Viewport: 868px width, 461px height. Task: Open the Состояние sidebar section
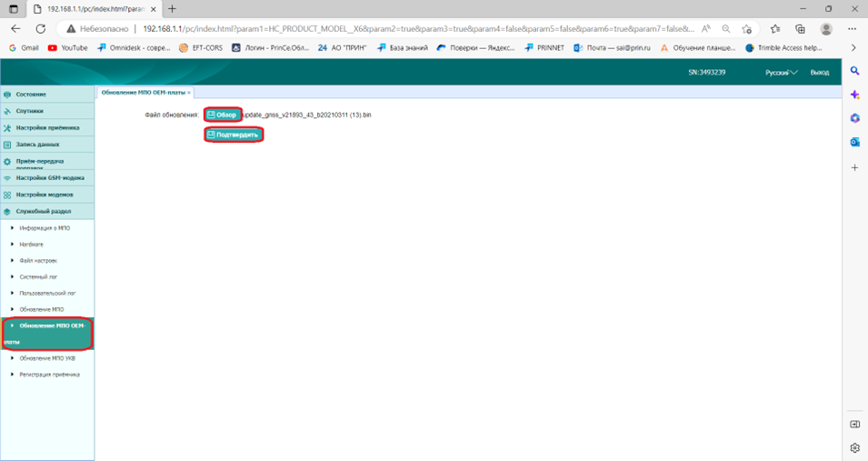(x=47, y=95)
